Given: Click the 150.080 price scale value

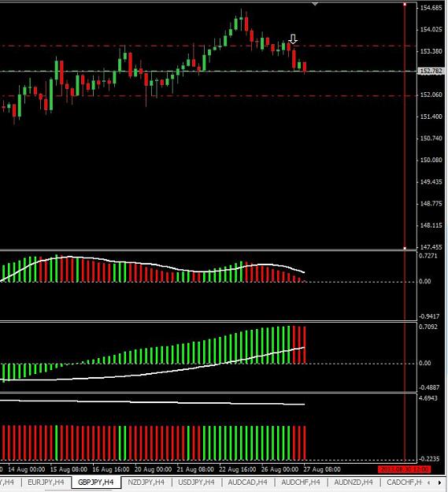Looking at the screenshot, I should pyautogui.click(x=431, y=160).
